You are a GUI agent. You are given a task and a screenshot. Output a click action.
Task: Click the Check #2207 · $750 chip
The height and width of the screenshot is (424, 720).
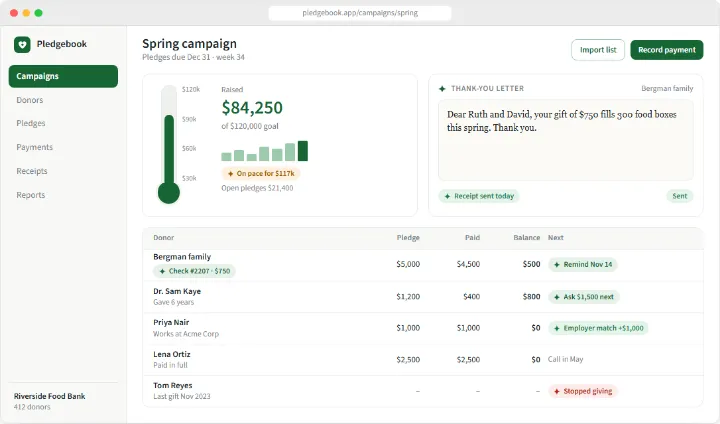pos(194,271)
